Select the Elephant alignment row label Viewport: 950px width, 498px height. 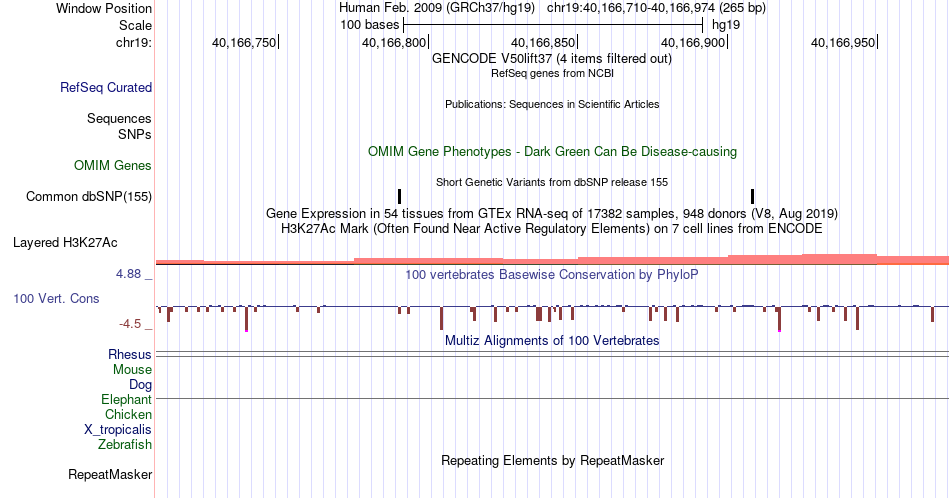126,399
